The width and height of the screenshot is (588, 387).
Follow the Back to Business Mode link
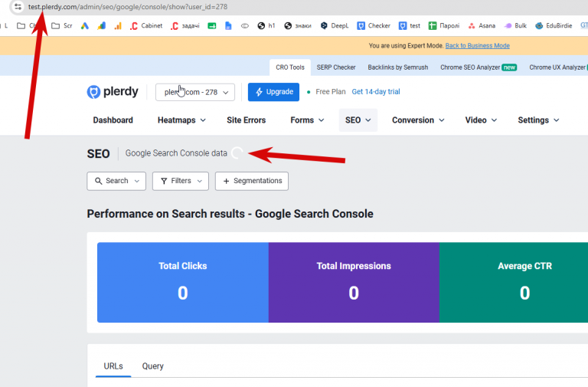pyautogui.click(x=478, y=45)
